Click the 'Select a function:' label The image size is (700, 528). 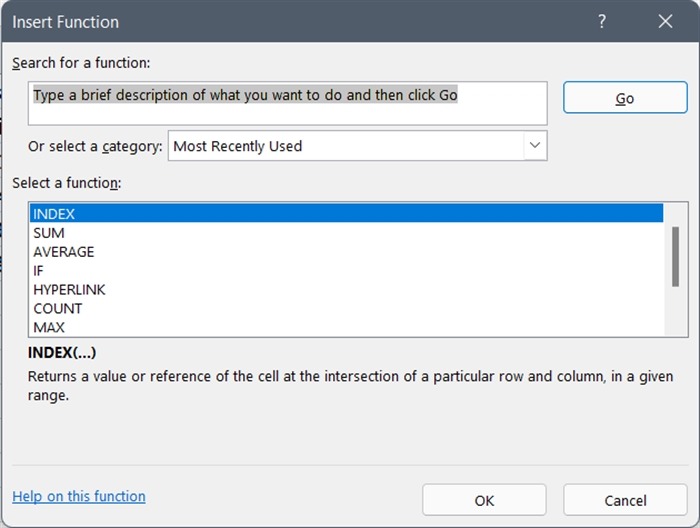[x=67, y=183]
